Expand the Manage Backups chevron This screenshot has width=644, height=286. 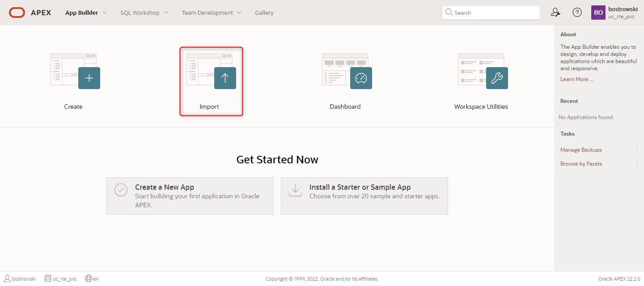(637, 149)
